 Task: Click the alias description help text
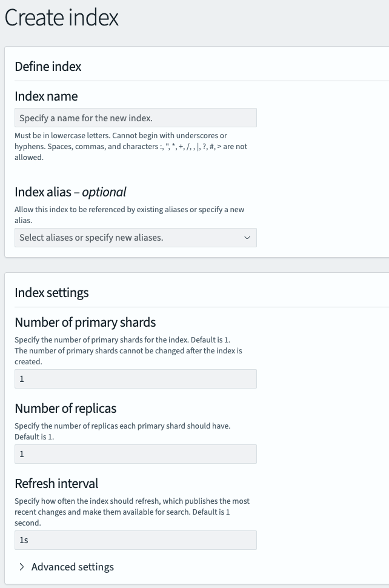click(129, 215)
